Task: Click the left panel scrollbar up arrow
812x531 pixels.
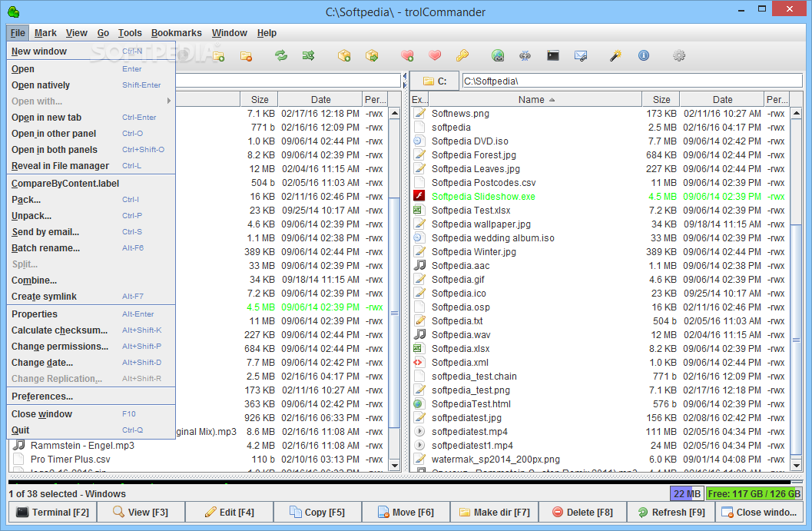Action: pos(395,114)
